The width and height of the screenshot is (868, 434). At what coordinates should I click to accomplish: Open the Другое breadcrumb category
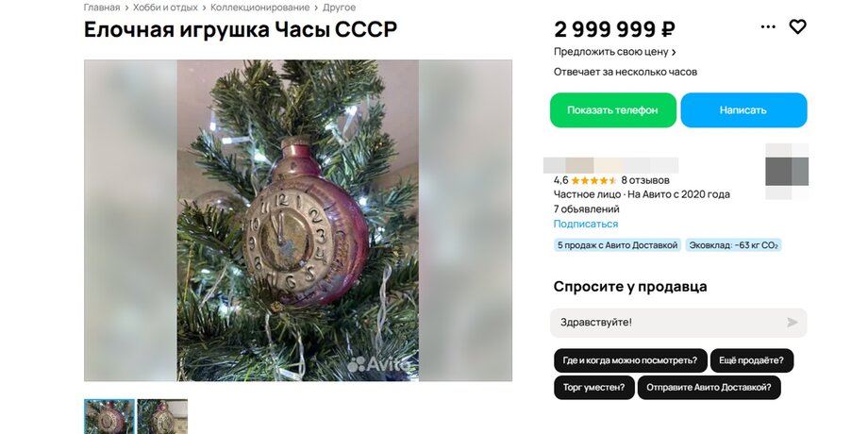point(340,8)
